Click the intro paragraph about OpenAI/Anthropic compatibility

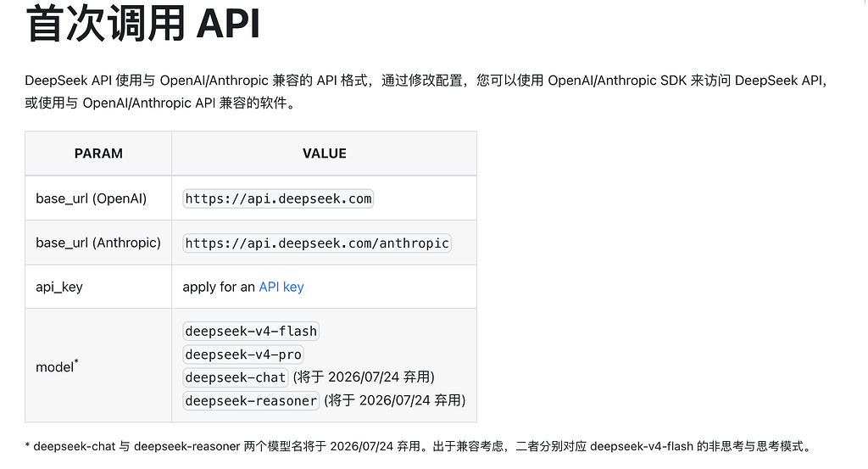[x=426, y=92]
